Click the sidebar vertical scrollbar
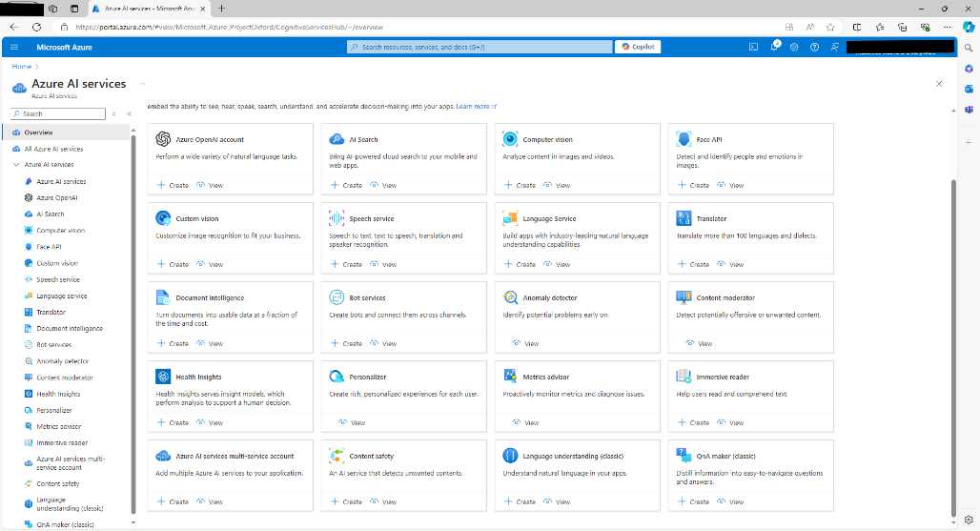The image size is (980, 531). [133, 323]
